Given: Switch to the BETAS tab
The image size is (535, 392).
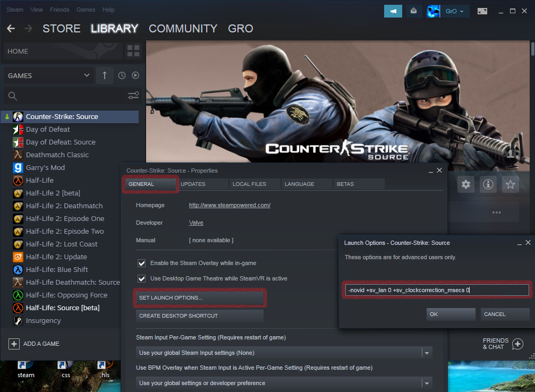Looking at the screenshot, I should (359, 184).
